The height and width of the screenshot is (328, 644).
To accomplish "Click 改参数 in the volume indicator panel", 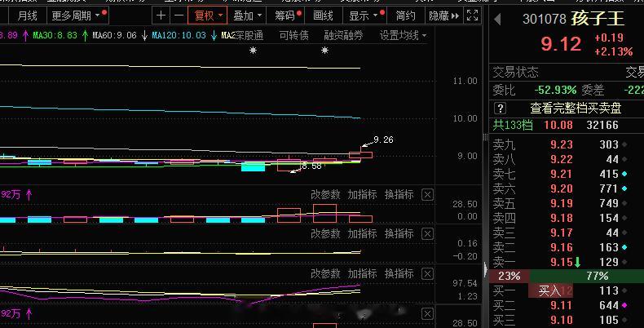I will coord(325,194).
